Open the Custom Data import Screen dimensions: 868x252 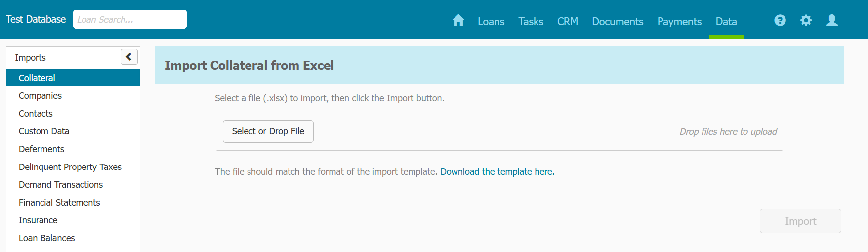click(x=44, y=131)
